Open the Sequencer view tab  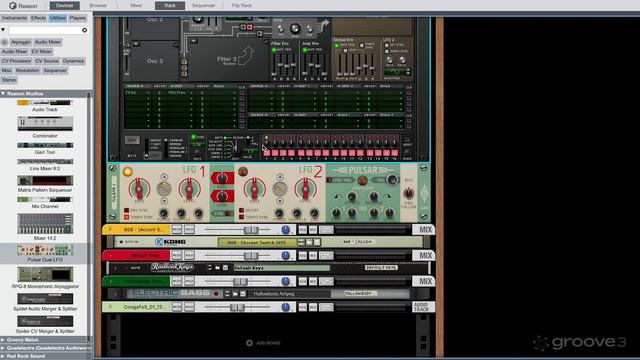point(203,6)
